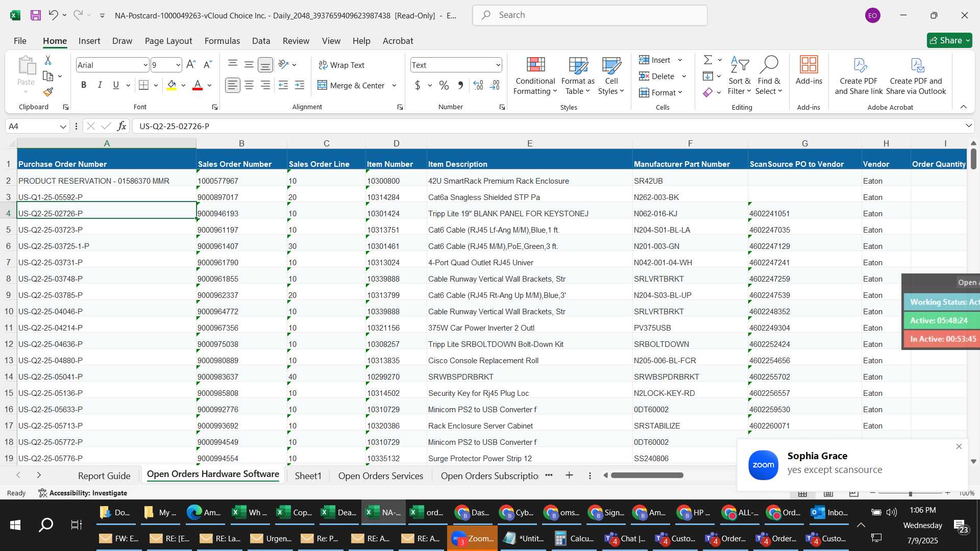Click the Decrease Indent icon
Screen dimensions: 980x551
coord(283,85)
